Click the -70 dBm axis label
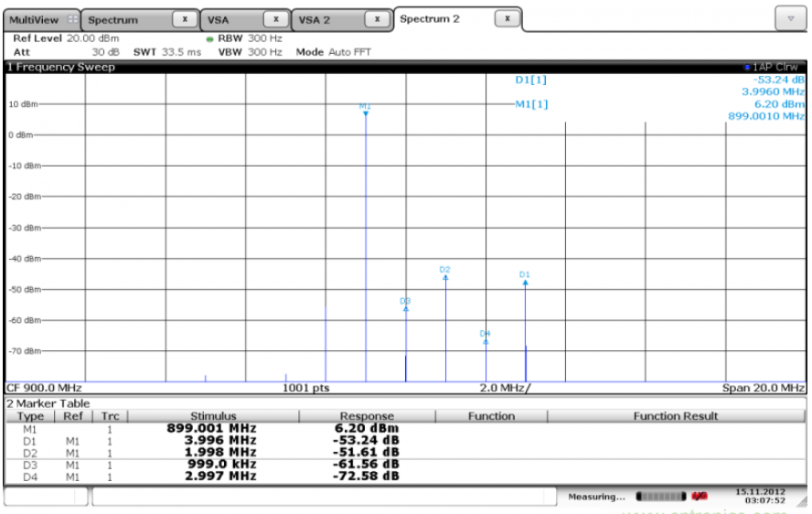 point(24,351)
